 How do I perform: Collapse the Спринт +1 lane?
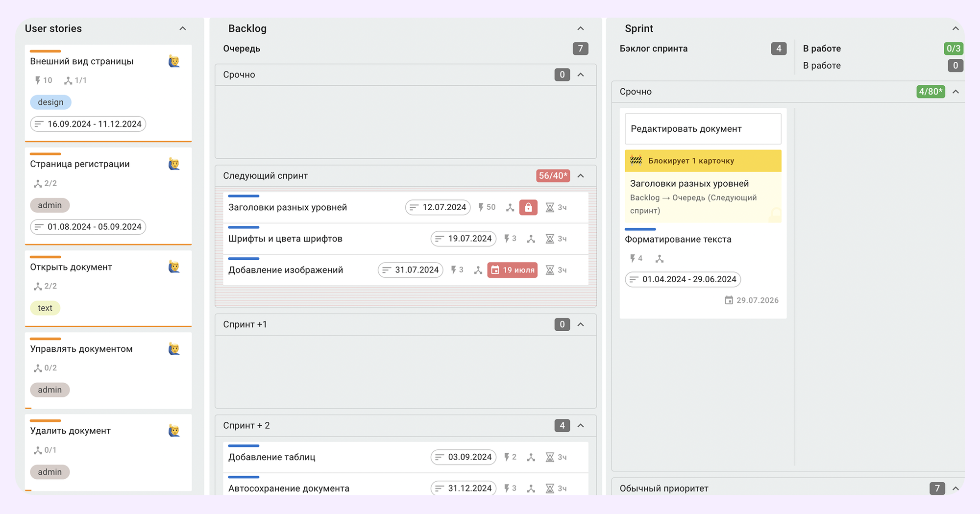tap(581, 324)
